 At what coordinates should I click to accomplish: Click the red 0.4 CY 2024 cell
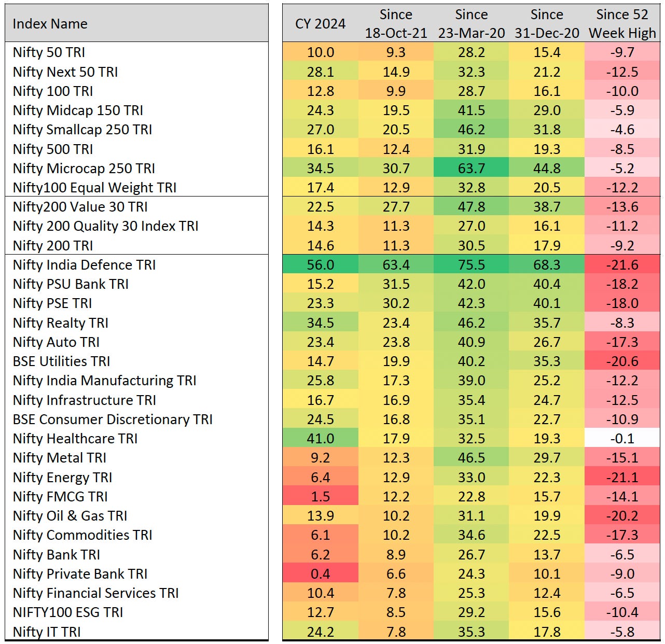(321, 574)
